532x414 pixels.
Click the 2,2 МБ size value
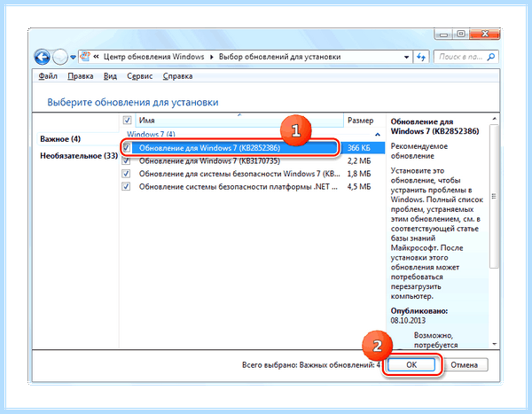click(359, 160)
